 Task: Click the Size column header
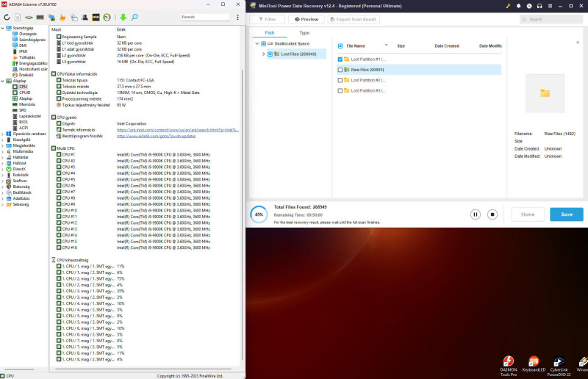coord(401,46)
